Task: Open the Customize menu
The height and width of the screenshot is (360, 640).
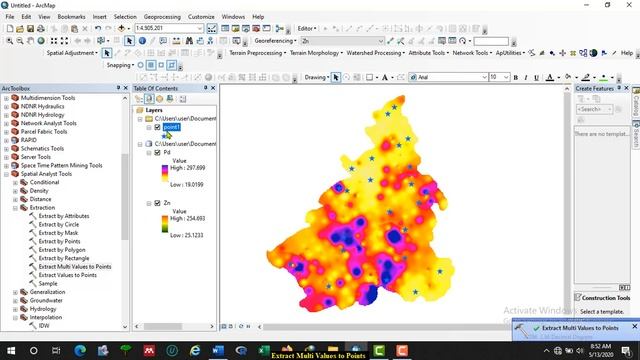Action: pos(201,17)
